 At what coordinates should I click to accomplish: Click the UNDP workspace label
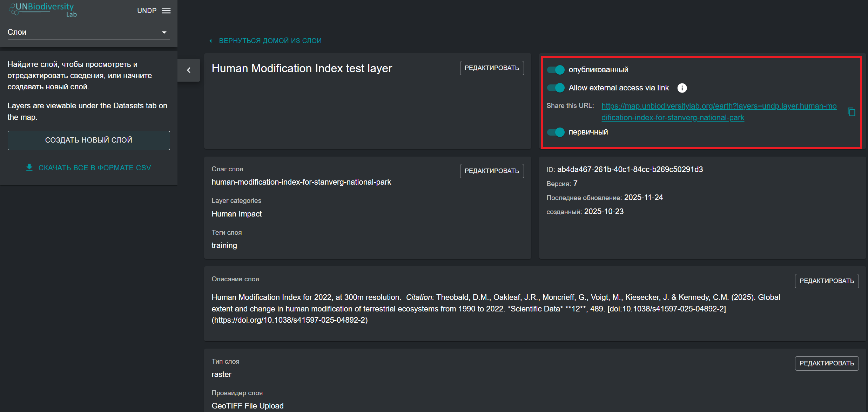tap(147, 11)
